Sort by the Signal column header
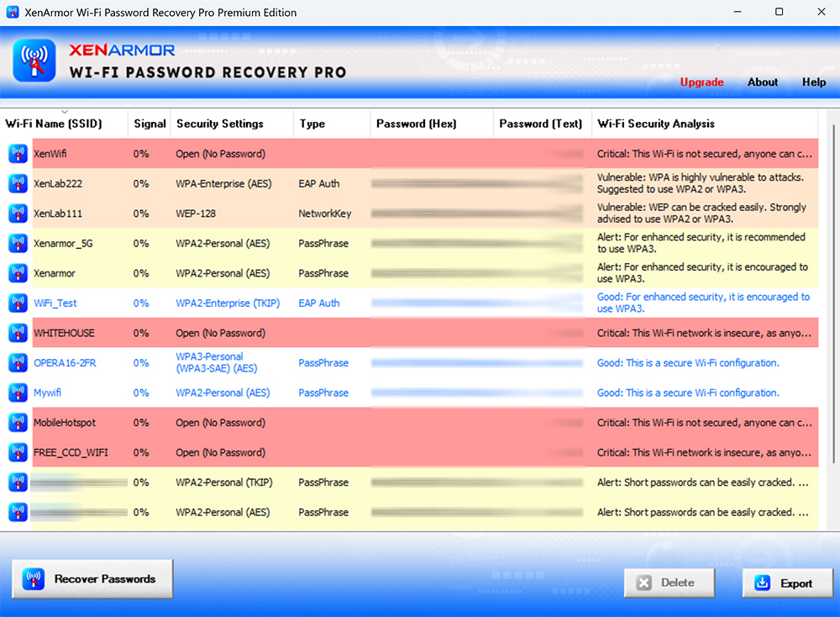The width and height of the screenshot is (840, 617). [x=150, y=124]
